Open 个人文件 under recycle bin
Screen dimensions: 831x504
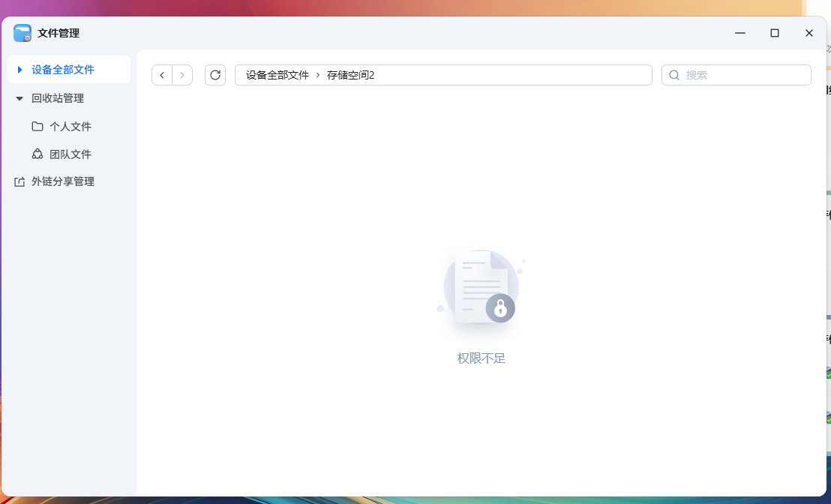click(70, 127)
